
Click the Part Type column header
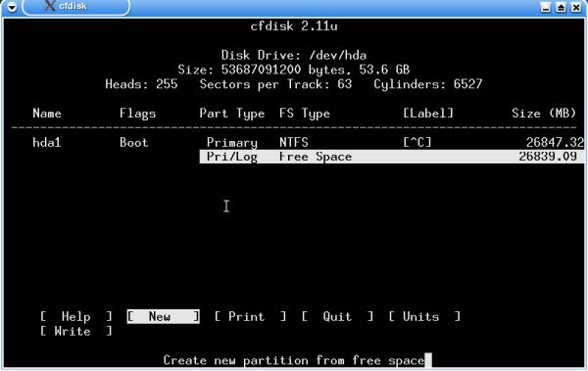(x=232, y=114)
